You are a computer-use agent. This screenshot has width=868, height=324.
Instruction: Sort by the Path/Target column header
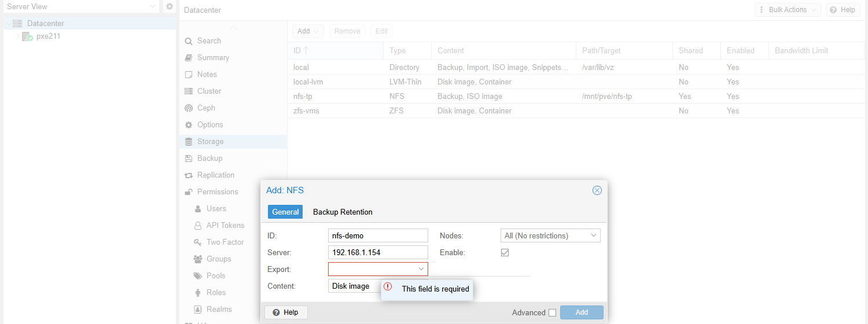[x=624, y=51]
